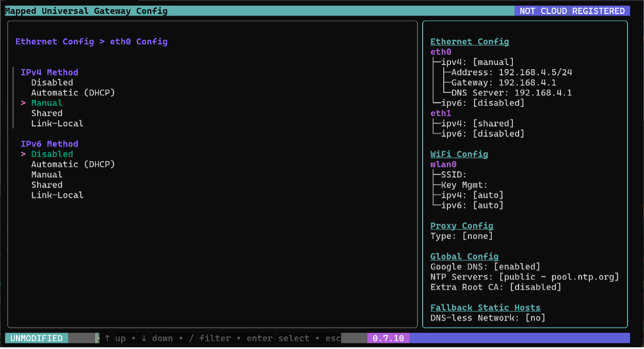Click Proxy Type: [none] value
644x349 pixels.
coord(462,236)
